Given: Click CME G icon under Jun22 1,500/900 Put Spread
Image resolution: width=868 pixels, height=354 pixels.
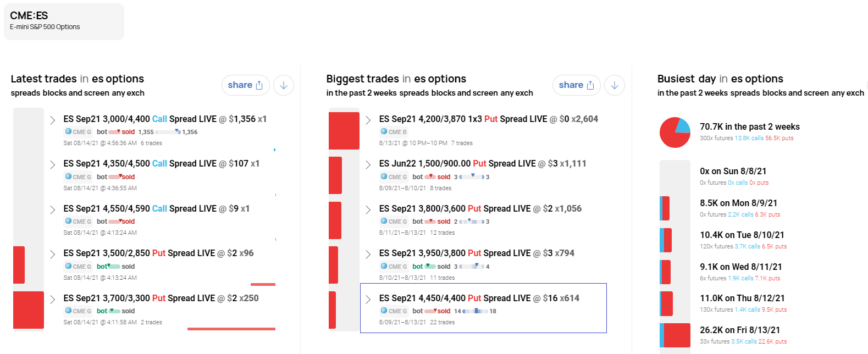Looking at the screenshot, I should (x=394, y=177).
